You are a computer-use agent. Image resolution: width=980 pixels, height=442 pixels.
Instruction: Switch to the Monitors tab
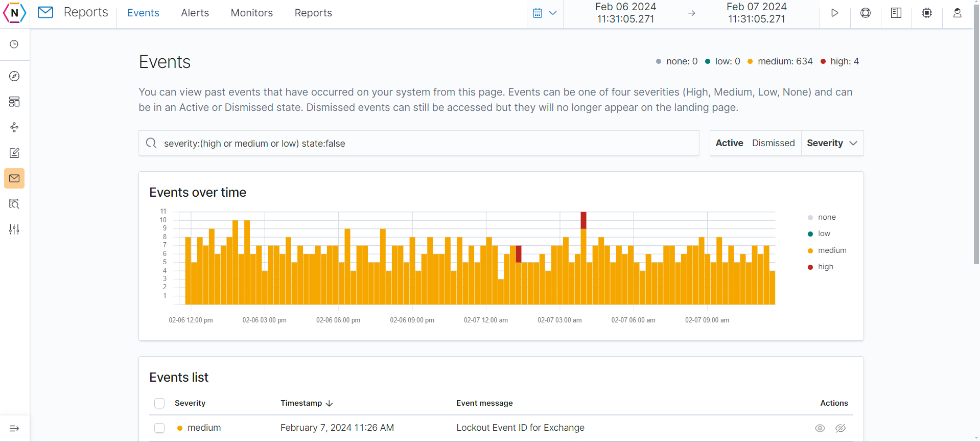pyautogui.click(x=252, y=13)
